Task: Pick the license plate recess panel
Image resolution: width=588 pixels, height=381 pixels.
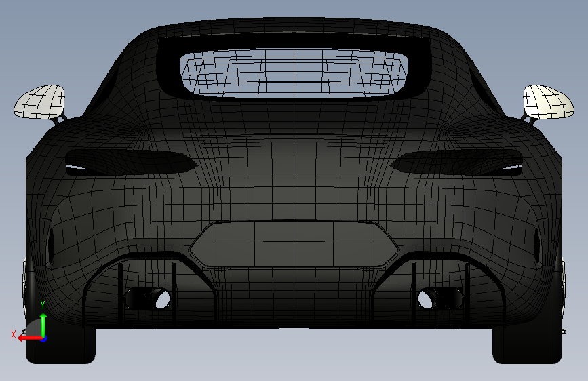Action: pos(294,244)
